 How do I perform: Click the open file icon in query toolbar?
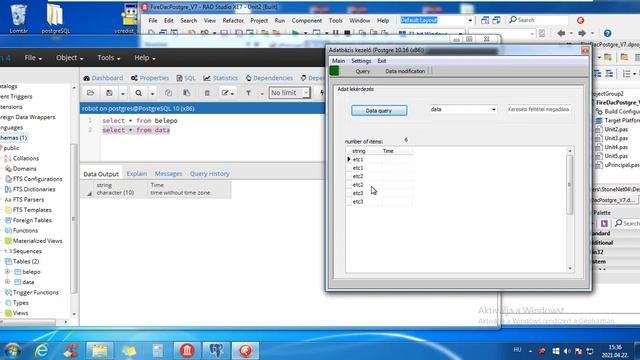point(91,93)
